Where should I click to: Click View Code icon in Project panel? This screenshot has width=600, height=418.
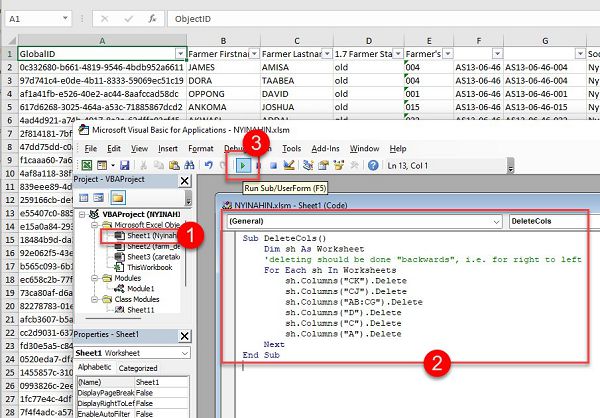(83, 198)
